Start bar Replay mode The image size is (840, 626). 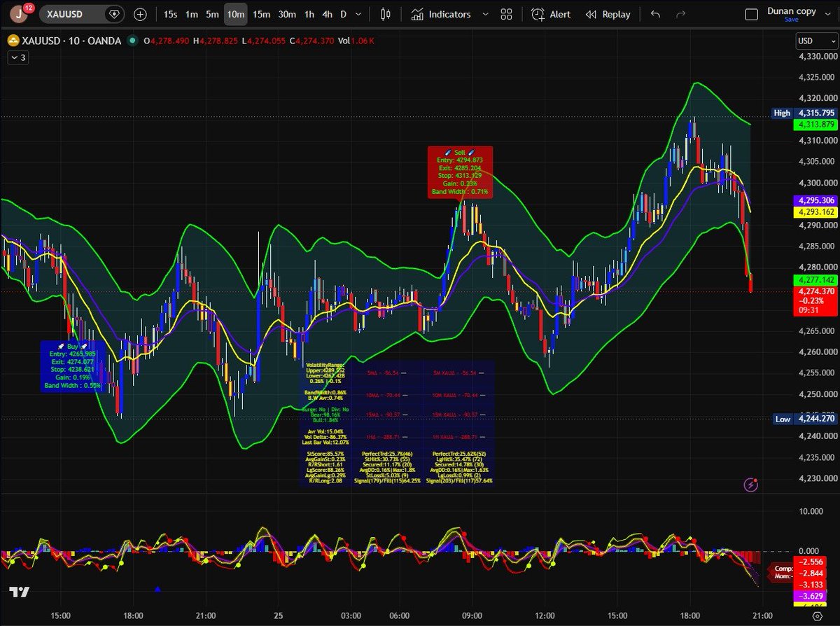(x=608, y=14)
